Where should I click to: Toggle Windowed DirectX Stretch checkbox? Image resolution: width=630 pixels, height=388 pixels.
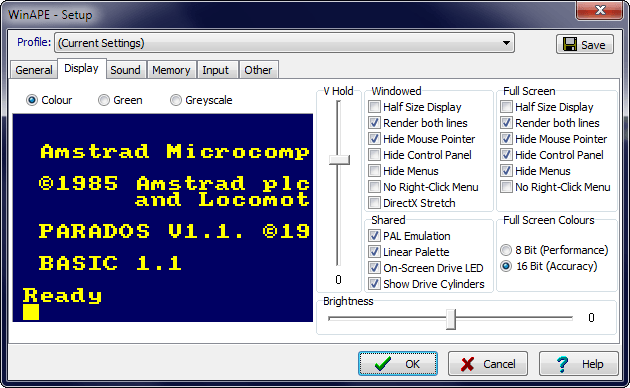coord(374,203)
